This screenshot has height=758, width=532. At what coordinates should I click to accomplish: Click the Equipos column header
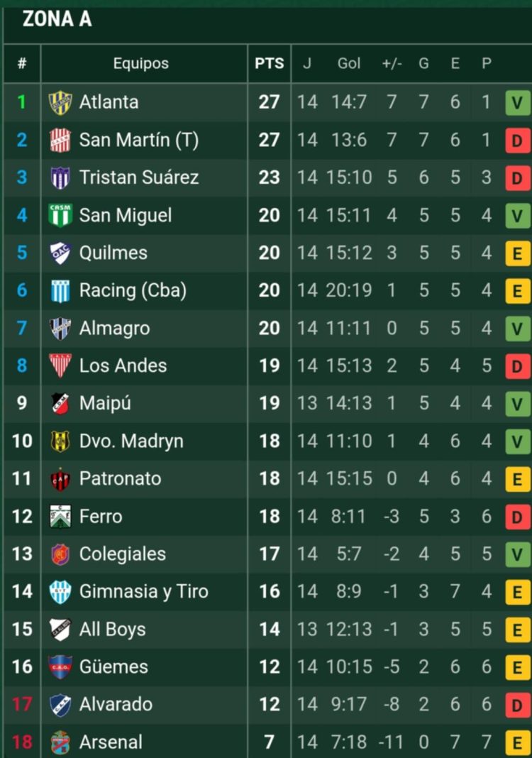pos(141,63)
